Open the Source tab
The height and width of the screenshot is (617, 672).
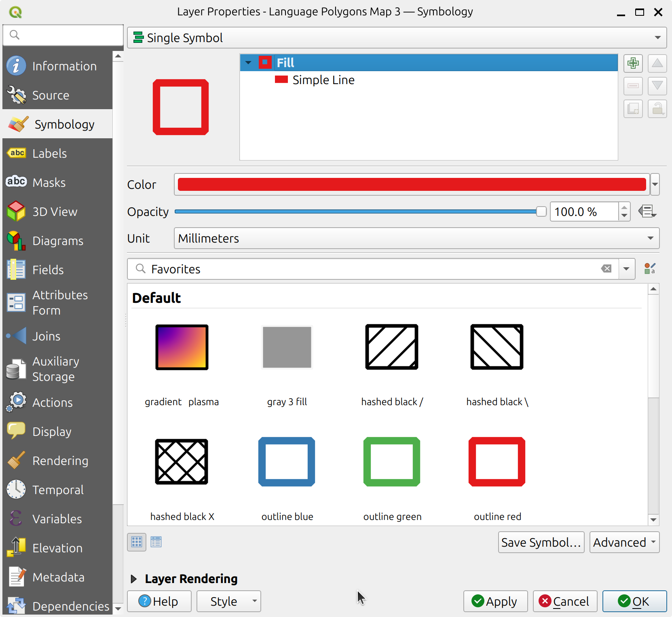pyautogui.click(x=51, y=95)
